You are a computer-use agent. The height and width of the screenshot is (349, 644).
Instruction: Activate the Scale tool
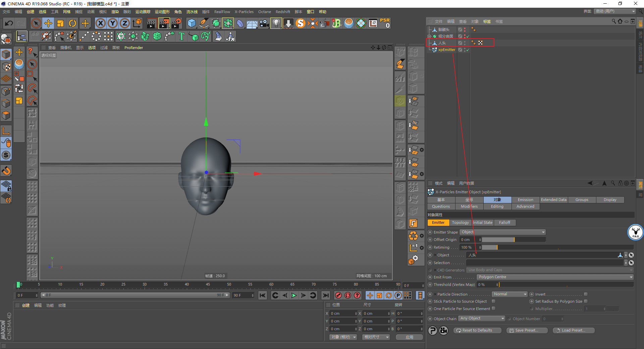pos(60,23)
